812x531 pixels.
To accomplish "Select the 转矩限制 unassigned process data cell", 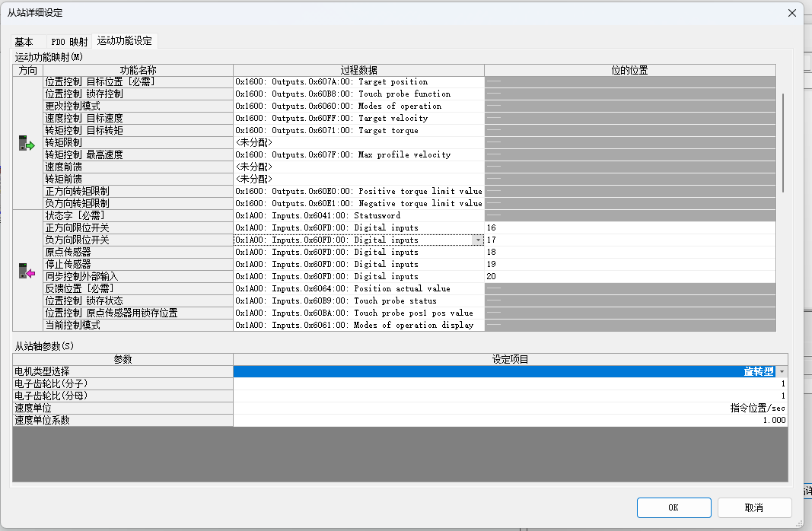I will pos(358,142).
